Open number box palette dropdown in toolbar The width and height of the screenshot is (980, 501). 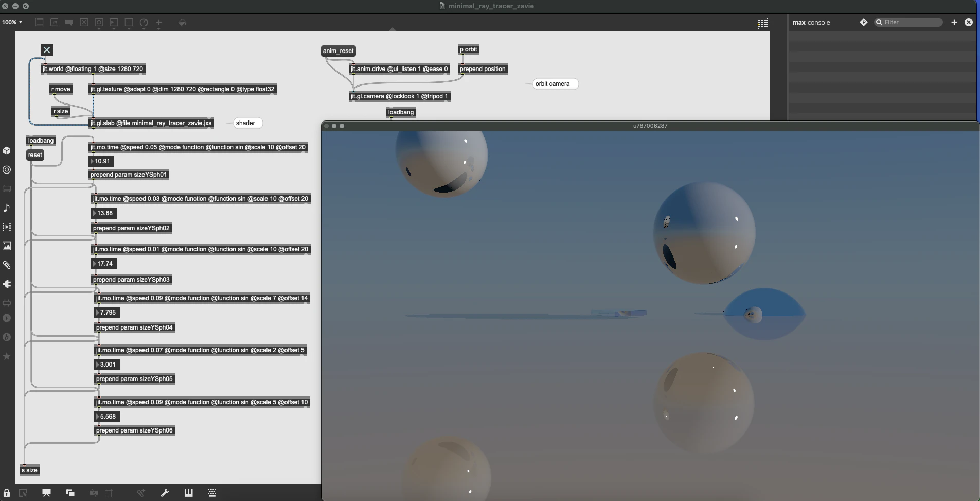point(114,23)
